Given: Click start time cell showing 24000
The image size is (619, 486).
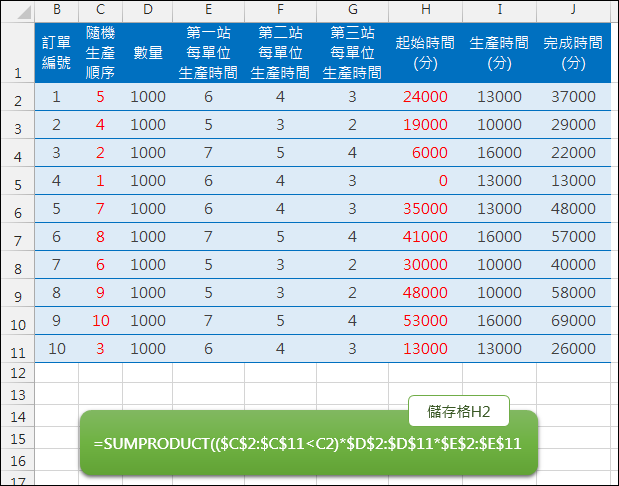Looking at the screenshot, I should (x=426, y=97).
